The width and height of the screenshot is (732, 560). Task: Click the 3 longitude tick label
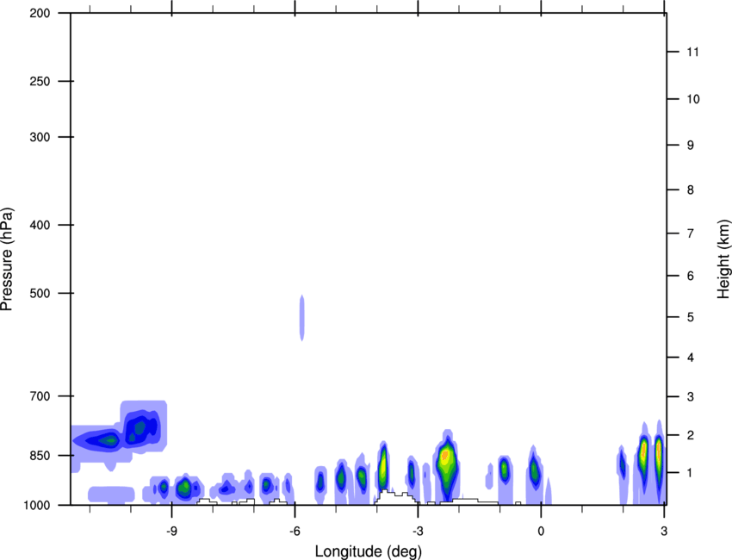click(x=664, y=531)
